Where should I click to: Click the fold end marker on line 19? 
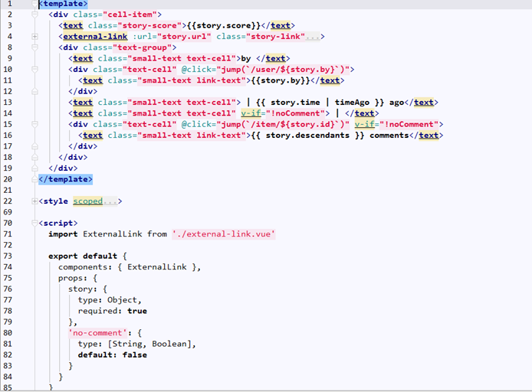pos(34,168)
